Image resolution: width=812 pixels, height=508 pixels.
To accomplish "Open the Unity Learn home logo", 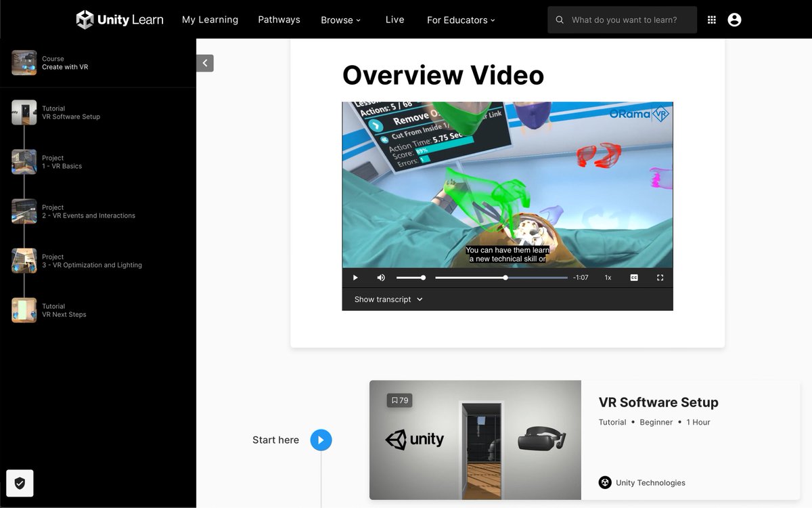I will [120, 20].
